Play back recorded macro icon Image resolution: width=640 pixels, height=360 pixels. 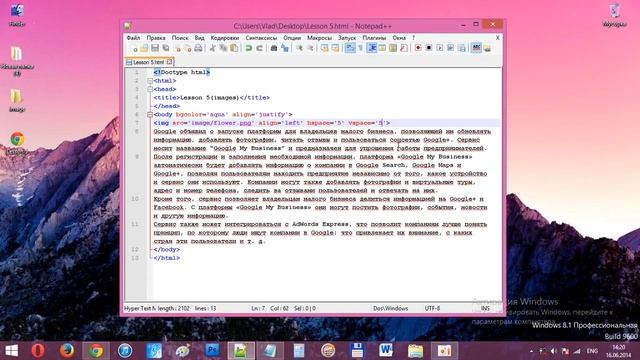[x=440, y=48]
